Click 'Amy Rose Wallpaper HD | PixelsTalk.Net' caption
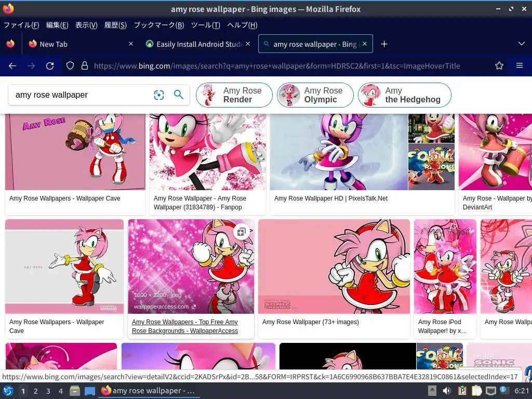This screenshot has height=399, width=532. click(331, 198)
